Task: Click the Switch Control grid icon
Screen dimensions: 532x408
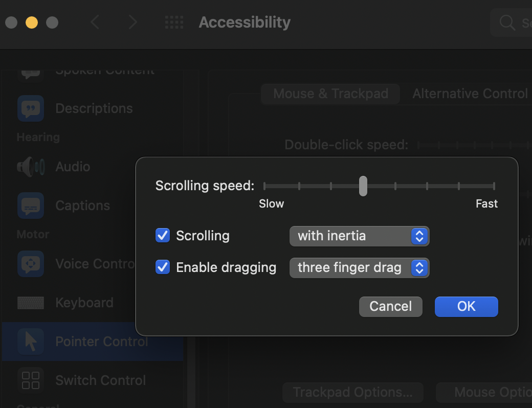Action: (31, 380)
